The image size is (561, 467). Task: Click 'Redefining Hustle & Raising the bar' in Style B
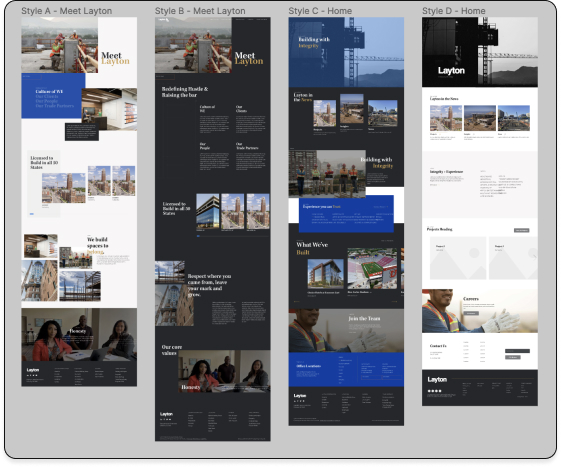(185, 92)
